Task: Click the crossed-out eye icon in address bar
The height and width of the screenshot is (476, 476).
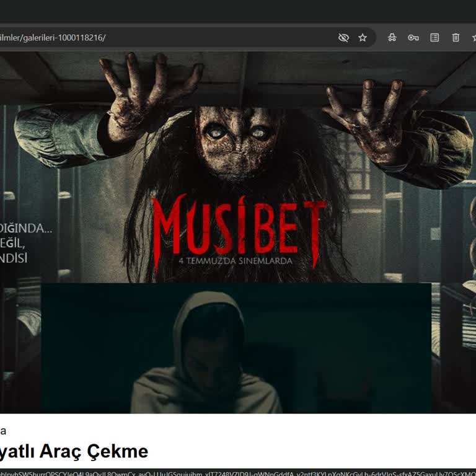Action: coord(343,38)
